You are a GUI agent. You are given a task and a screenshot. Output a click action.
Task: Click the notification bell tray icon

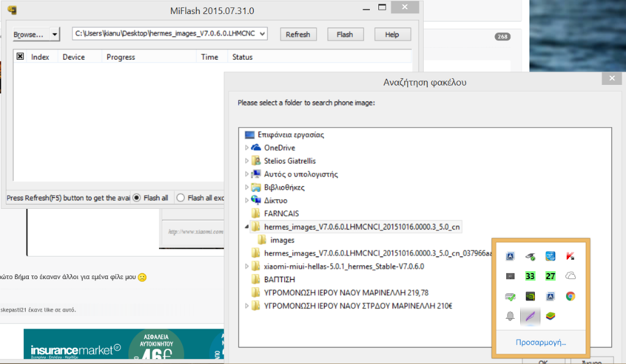510,316
